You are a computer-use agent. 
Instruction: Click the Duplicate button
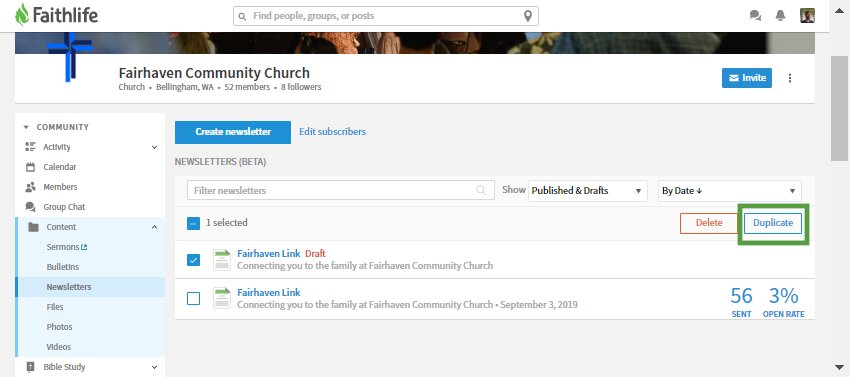point(772,223)
